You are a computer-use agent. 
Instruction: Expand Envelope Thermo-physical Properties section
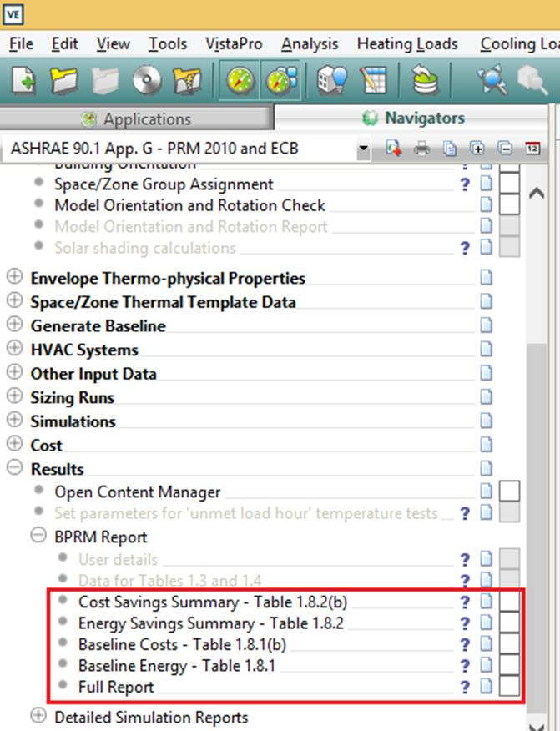click(14, 276)
